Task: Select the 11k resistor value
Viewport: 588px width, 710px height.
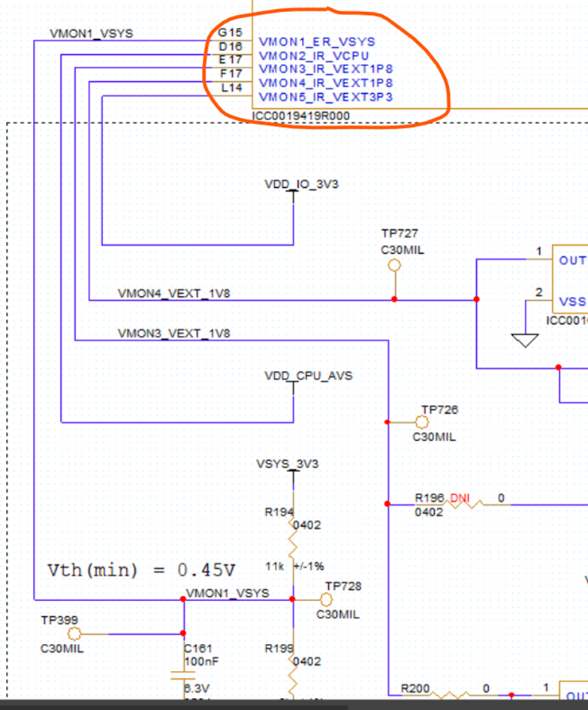Action: [x=274, y=566]
